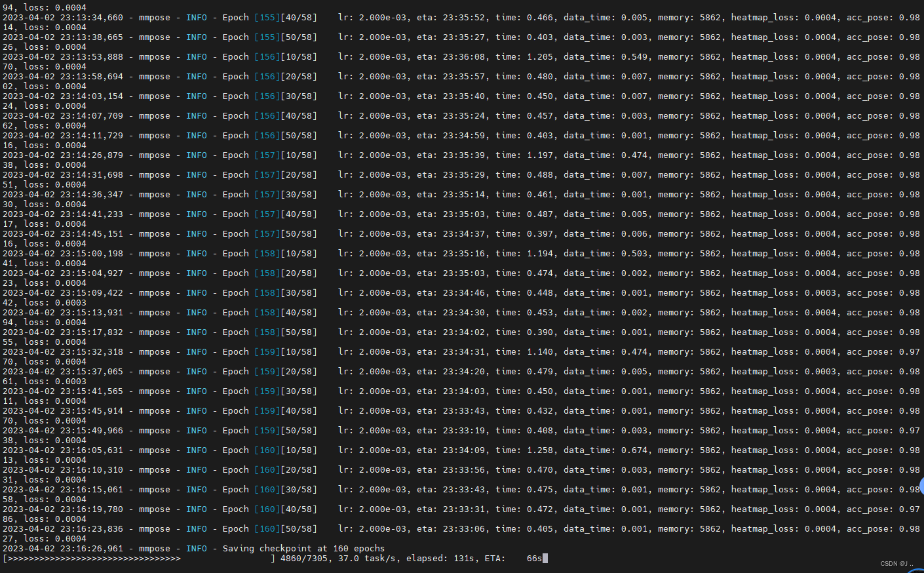Click the epoch label "[157][40/58]"
924x573 pixels.
285,214
